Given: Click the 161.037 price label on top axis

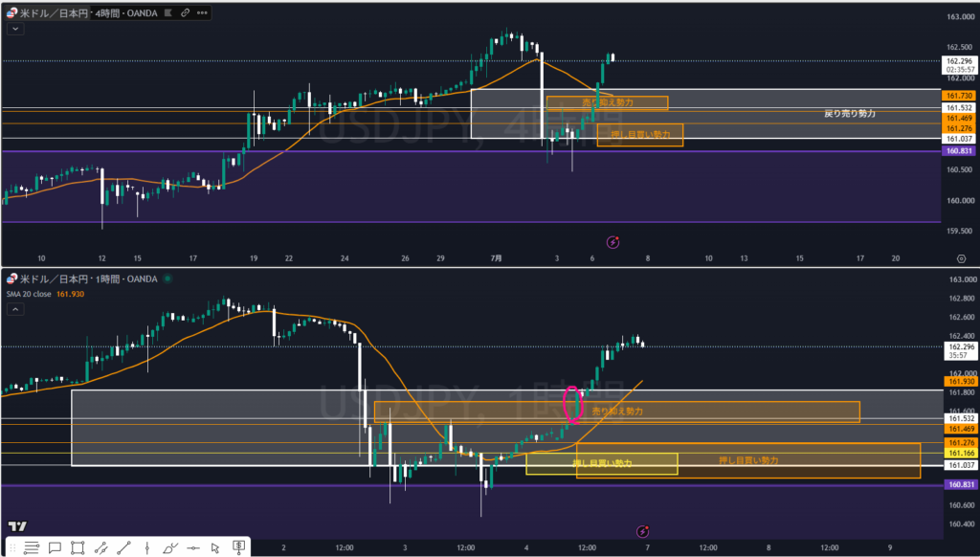Looking at the screenshot, I should pyautogui.click(x=959, y=139).
